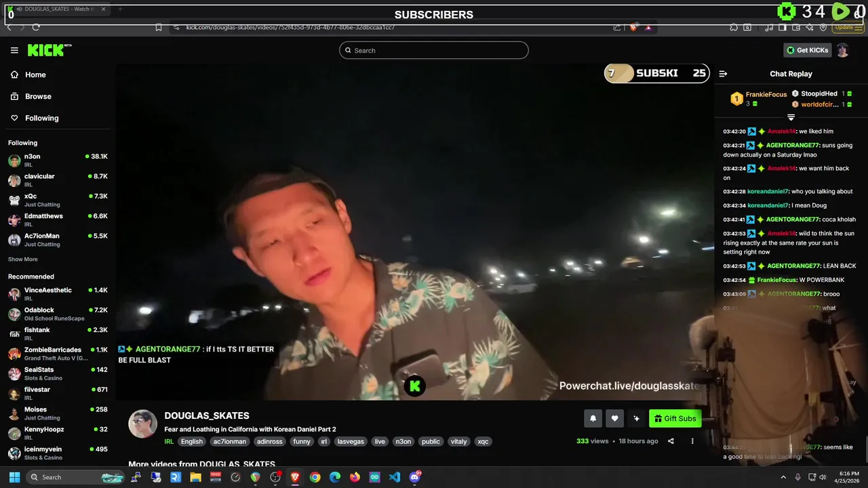The image size is (868, 488).
Task: Collapse the Chat Replay panel
Action: (723, 74)
